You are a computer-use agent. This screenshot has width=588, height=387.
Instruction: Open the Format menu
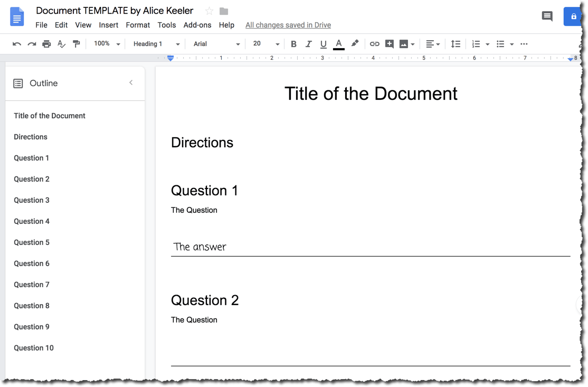pos(138,25)
